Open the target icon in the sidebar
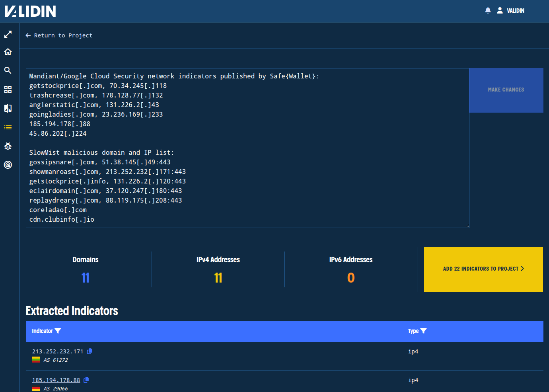The height and width of the screenshot is (392, 549). tap(8, 165)
